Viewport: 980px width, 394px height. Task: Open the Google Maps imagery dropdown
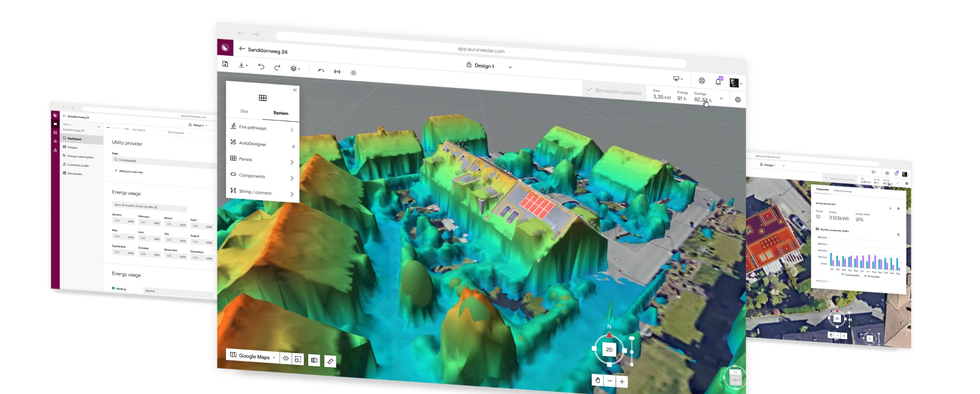click(252, 356)
